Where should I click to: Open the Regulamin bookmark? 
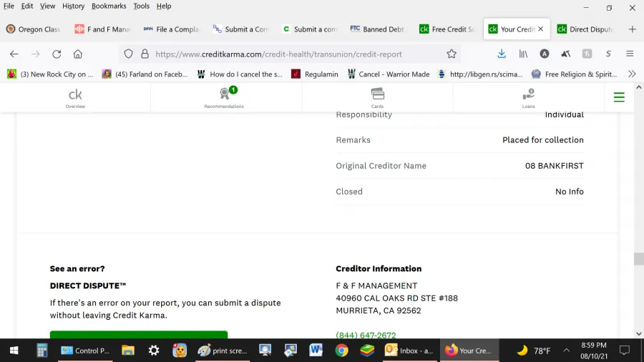pos(315,74)
